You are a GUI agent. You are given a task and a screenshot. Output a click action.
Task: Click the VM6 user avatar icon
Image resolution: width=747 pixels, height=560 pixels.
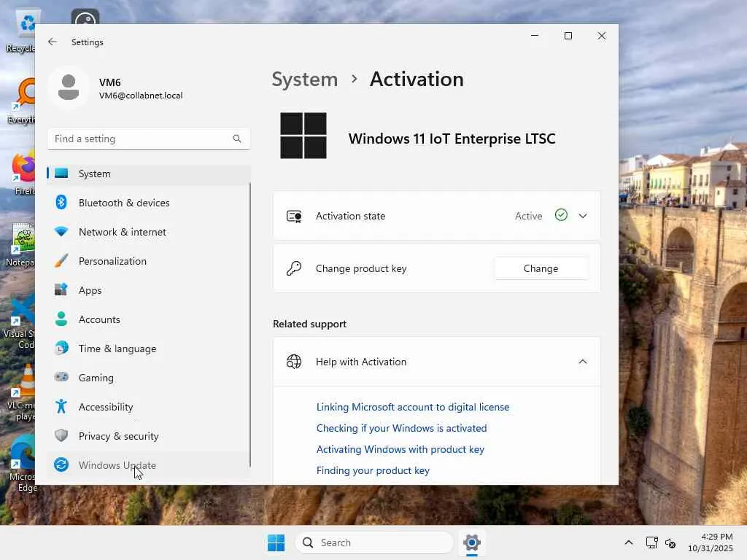69,87
